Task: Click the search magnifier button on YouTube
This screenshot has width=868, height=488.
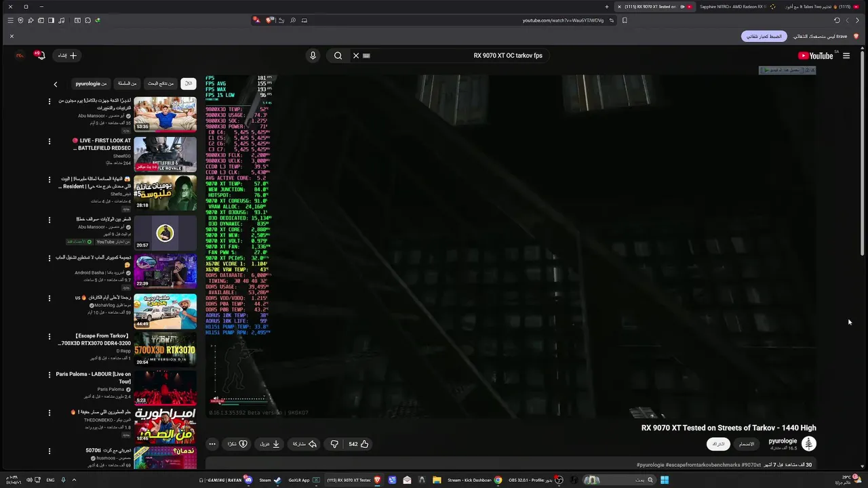Action: click(338, 56)
